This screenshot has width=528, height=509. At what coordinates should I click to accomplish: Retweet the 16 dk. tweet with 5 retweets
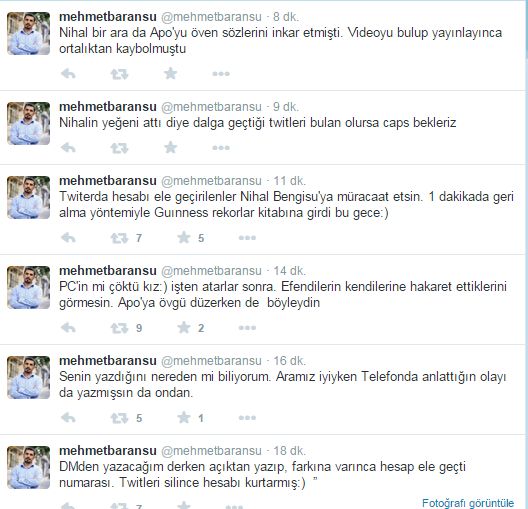click(120, 418)
